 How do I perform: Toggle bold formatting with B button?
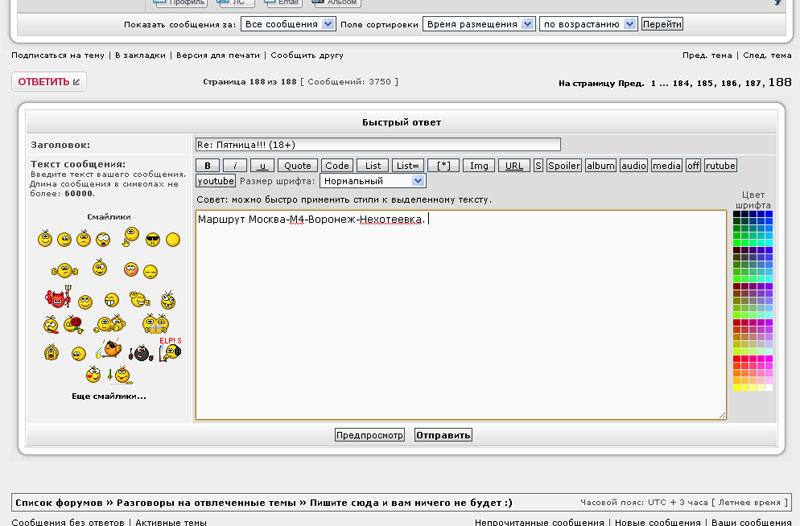(206, 165)
